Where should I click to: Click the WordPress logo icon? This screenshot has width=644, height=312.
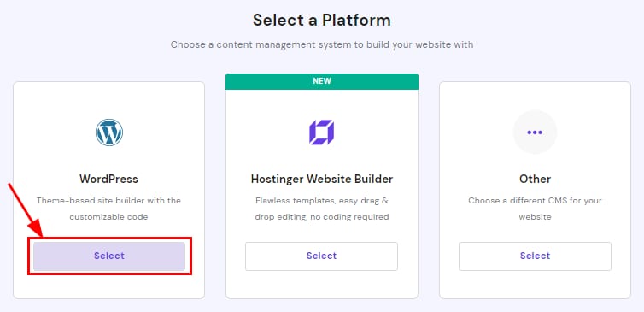[x=108, y=132]
